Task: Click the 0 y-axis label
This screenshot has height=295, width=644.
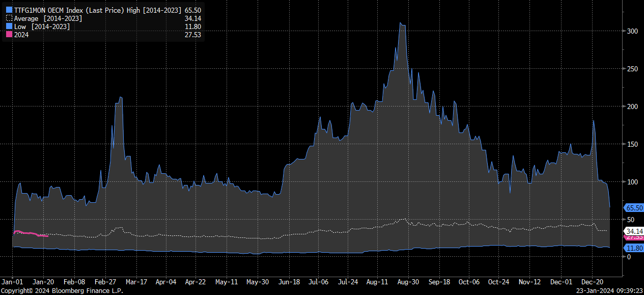Action: [629, 257]
